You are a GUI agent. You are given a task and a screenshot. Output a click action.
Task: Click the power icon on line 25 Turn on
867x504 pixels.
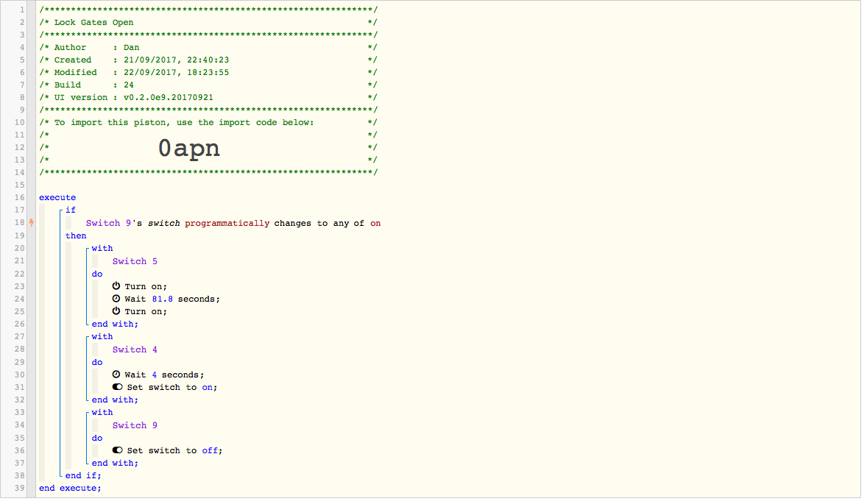(x=116, y=311)
